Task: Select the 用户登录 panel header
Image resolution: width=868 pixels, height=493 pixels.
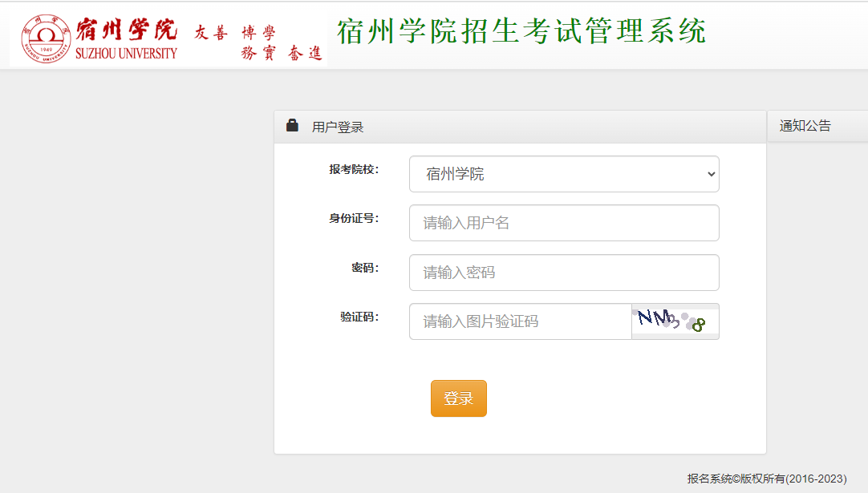Action: [338, 127]
